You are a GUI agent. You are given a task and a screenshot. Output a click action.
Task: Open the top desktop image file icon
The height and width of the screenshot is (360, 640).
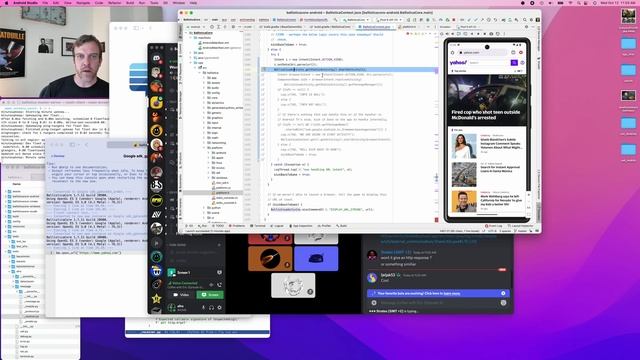coord(628,16)
